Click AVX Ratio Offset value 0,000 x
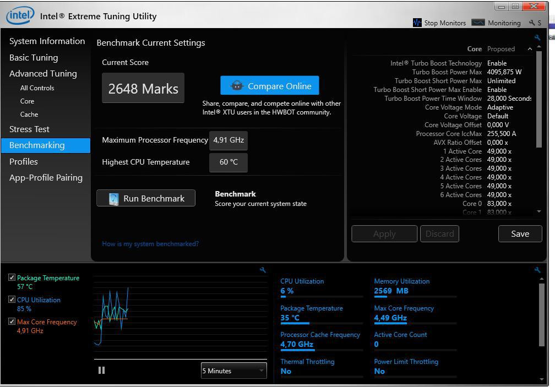 pyautogui.click(x=497, y=142)
